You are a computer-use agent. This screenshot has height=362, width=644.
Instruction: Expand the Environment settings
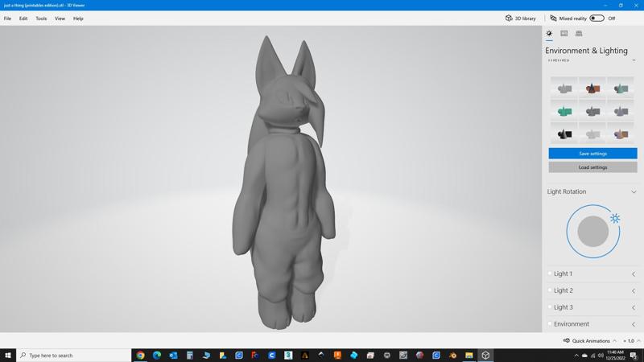point(634,324)
